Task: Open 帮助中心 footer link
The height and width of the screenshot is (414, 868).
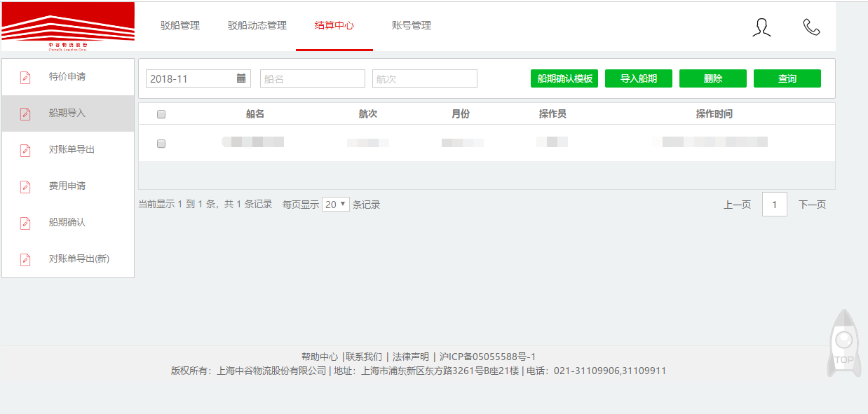Action: [x=320, y=357]
